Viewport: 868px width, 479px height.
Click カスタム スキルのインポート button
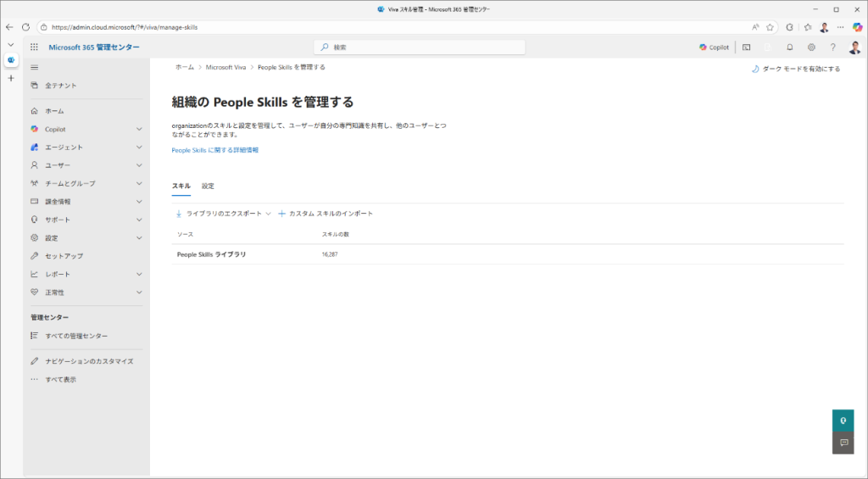click(x=325, y=214)
